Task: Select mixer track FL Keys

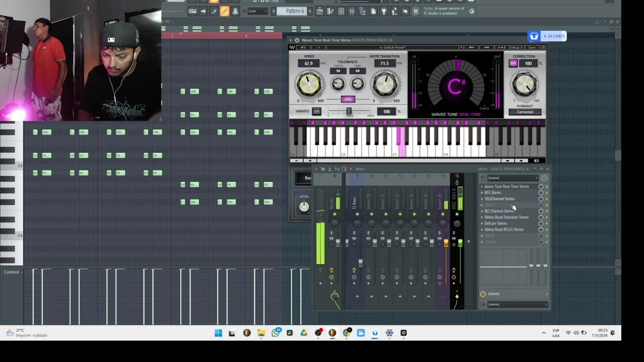Action: [355, 202]
